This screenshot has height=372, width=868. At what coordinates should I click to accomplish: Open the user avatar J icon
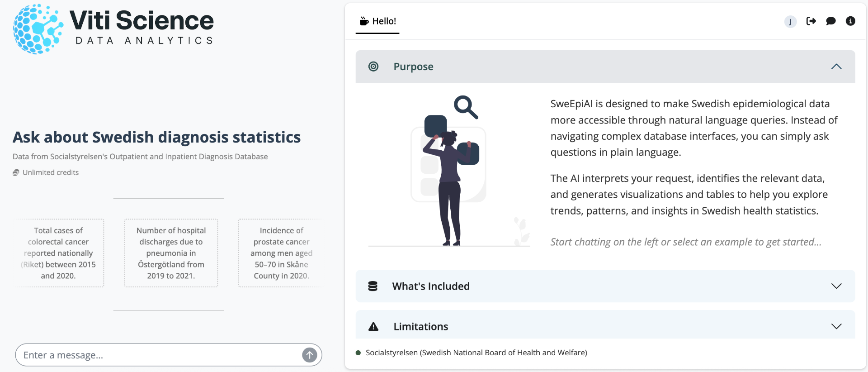tap(790, 21)
